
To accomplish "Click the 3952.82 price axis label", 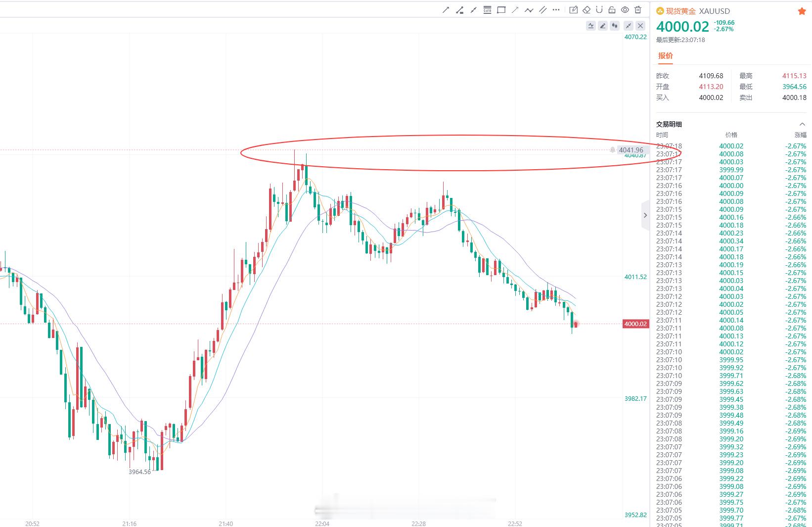I will click(635, 515).
